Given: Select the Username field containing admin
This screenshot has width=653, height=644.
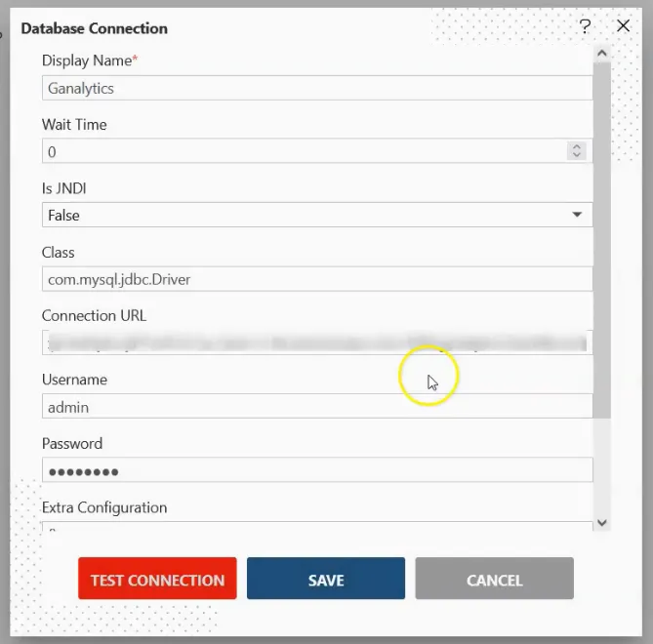Looking at the screenshot, I should point(317,406).
